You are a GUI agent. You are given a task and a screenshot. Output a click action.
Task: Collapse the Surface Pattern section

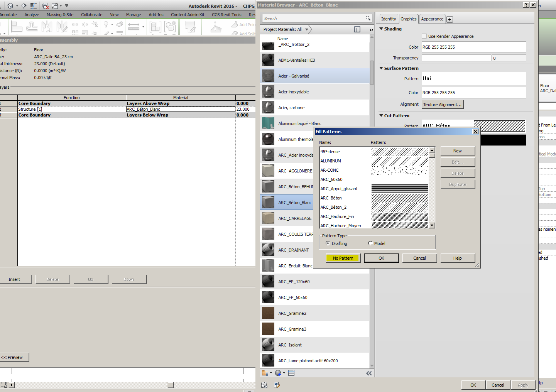click(x=381, y=68)
